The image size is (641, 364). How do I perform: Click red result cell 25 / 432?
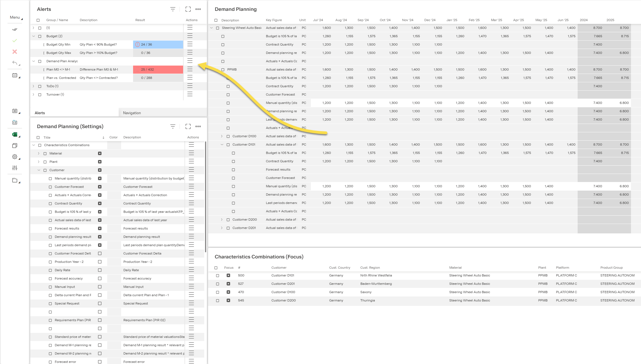click(x=158, y=69)
